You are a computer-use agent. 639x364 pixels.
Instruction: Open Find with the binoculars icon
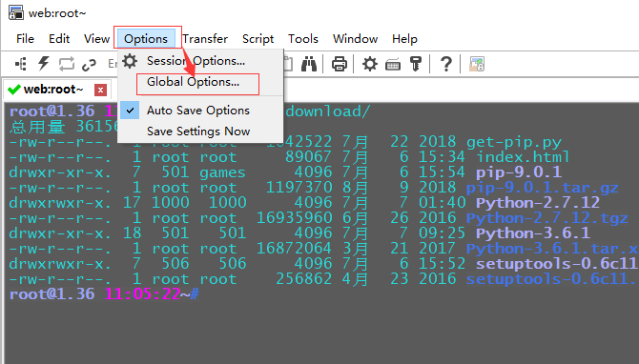(x=309, y=64)
